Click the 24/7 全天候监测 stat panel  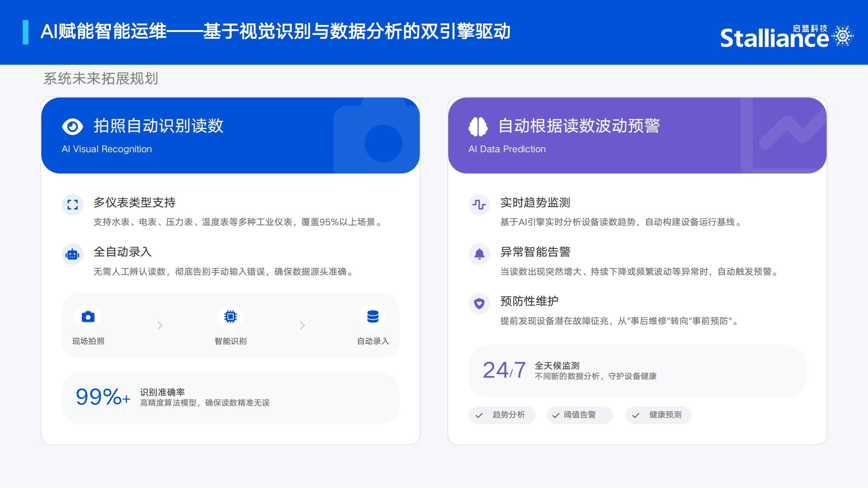[x=637, y=371]
